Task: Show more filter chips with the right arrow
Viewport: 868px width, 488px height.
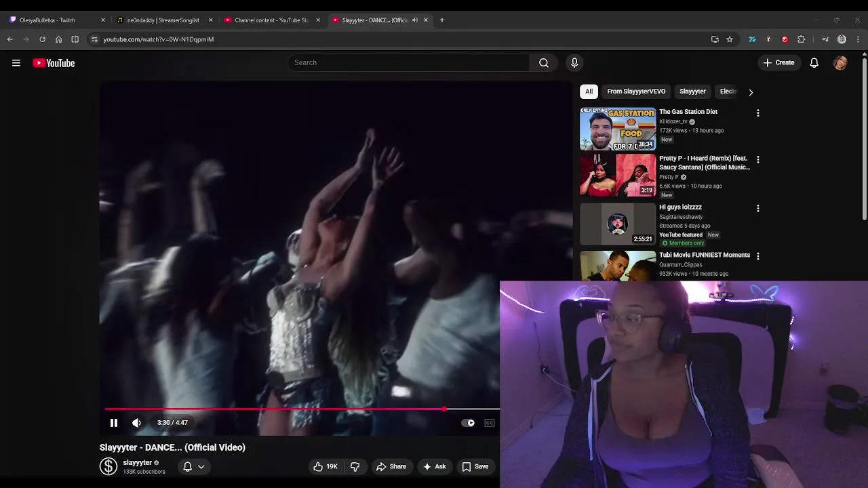Action: 751,92
